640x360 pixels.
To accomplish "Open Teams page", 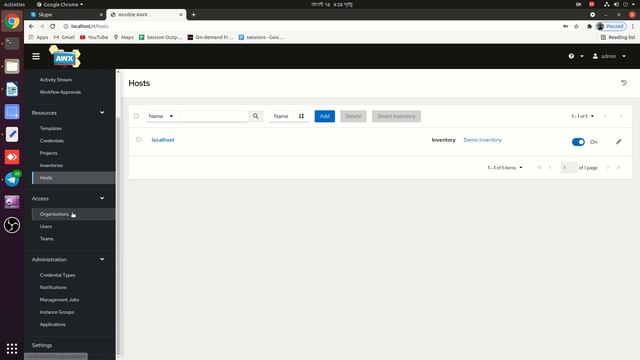I will tap(47, 239).
